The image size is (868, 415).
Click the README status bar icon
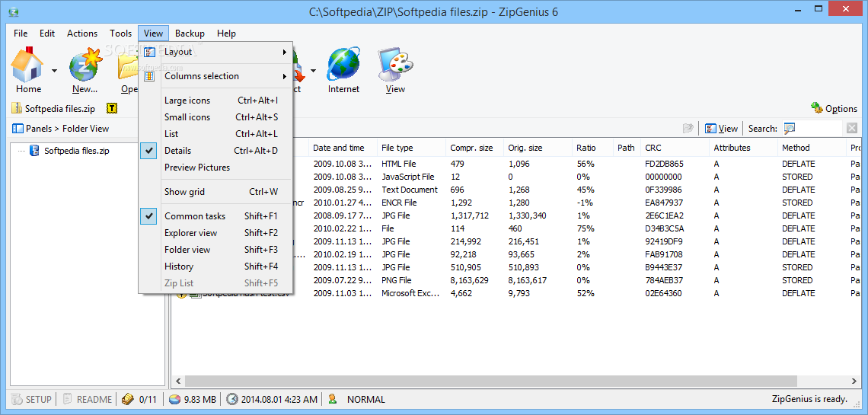click(x=68, y=399)
